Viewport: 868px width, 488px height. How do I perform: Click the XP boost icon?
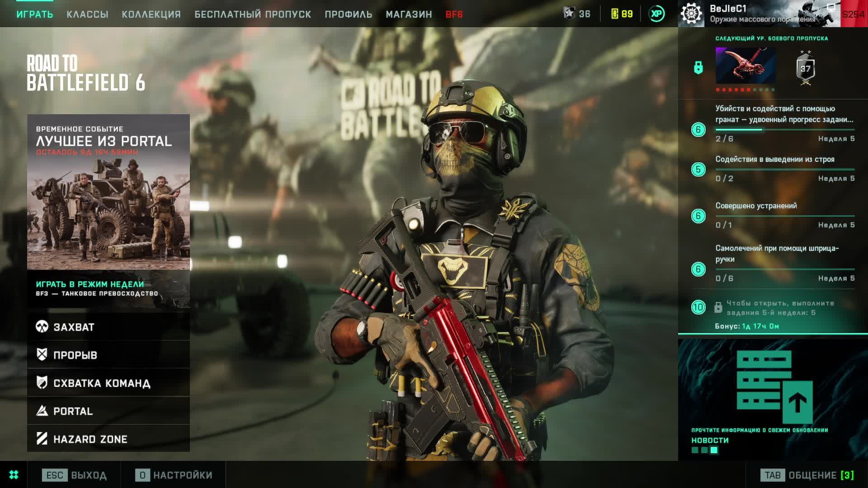[x=656, y=14]
